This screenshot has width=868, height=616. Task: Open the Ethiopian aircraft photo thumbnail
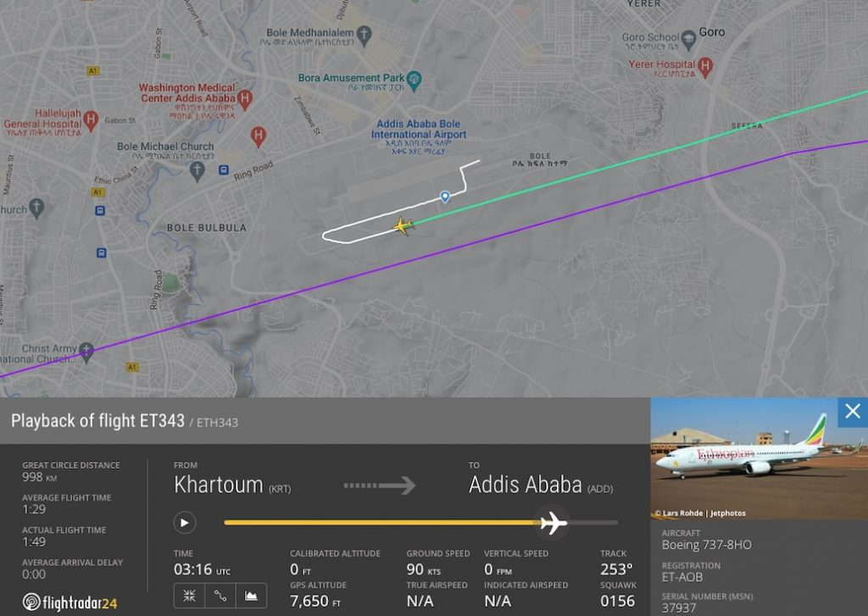pyautogui.click(x=759, y=458)
